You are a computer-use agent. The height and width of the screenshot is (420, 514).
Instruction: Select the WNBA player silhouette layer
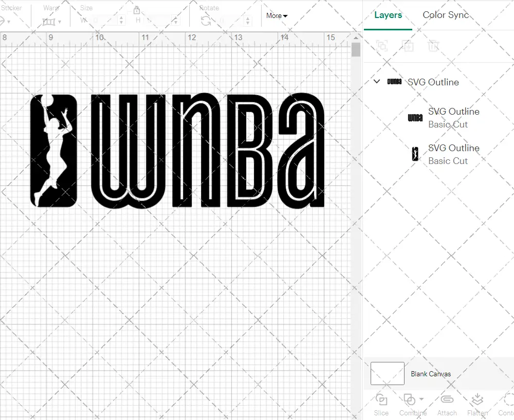pyautogui.click(x=415, y=154)
